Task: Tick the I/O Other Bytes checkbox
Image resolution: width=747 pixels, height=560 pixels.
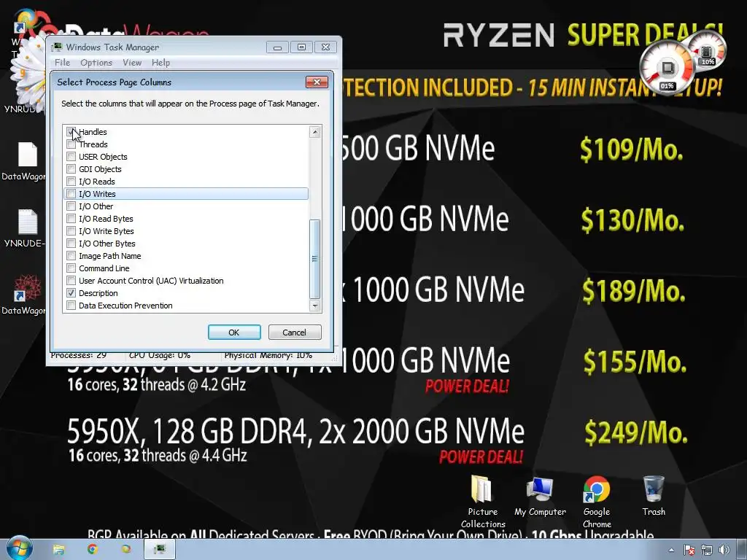Action: (x=71, y=244)
